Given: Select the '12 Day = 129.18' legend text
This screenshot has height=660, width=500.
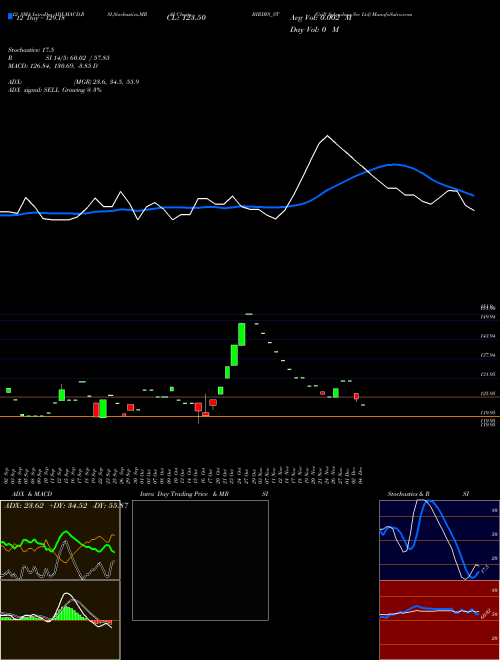Looking at the screenshot, I should 41,18.
